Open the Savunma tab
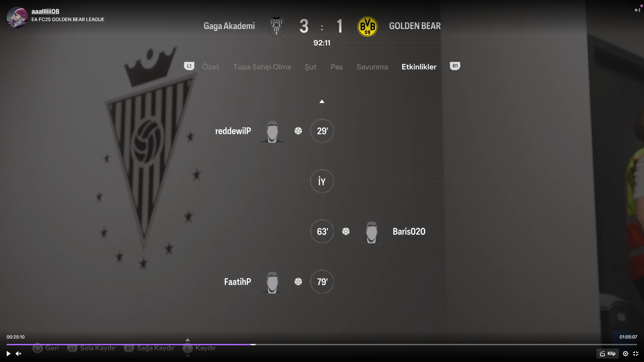This screenshot has width=644, height=362. click(x=372, y=67)
